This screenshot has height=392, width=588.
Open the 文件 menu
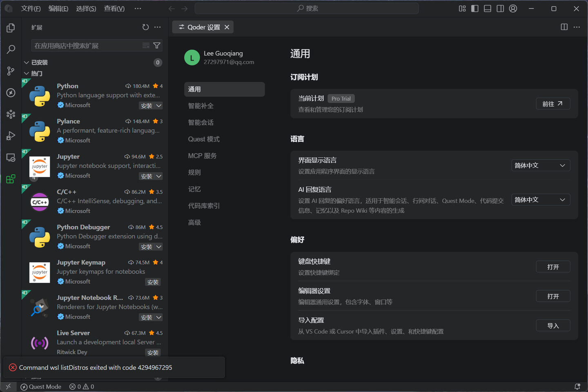pos(31,8)
